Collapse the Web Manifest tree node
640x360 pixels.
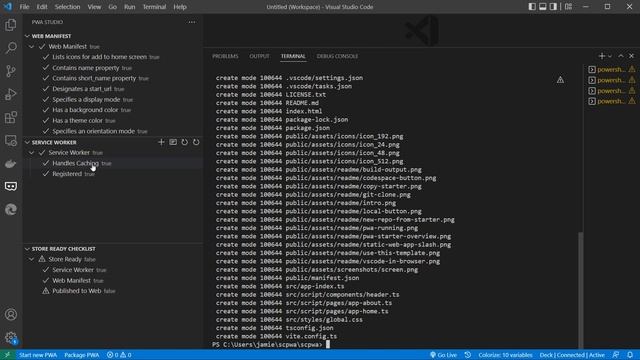(x=32, y=47)
